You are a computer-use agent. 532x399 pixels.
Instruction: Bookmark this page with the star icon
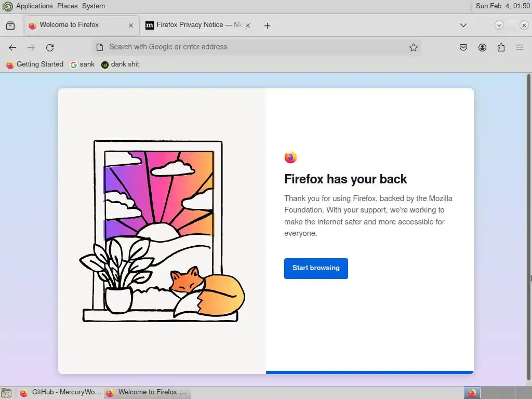pos(413,47)
